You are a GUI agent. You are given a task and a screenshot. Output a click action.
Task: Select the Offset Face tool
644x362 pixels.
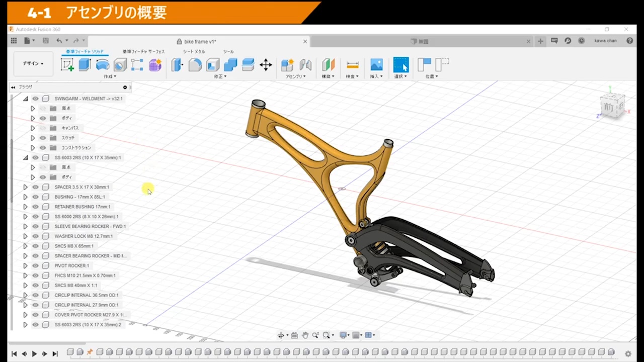point(248,65)
